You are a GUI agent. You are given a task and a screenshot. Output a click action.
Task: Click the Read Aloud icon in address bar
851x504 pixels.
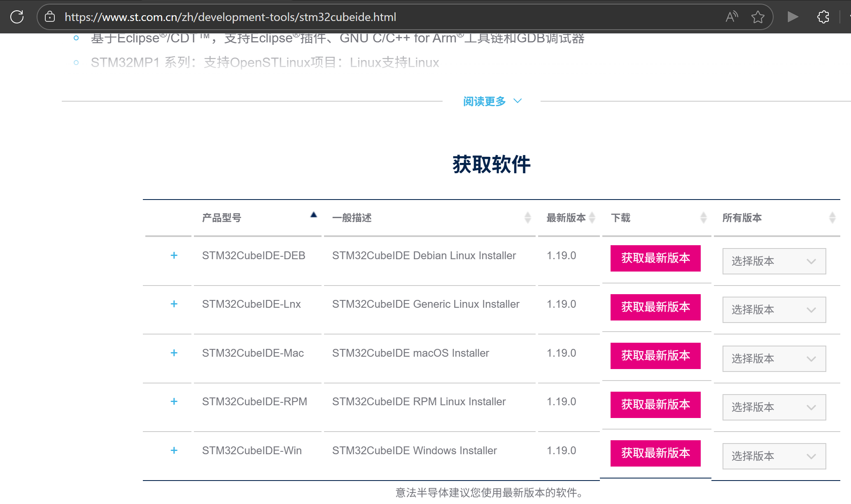pyautogui.click(x=732, y=17)
